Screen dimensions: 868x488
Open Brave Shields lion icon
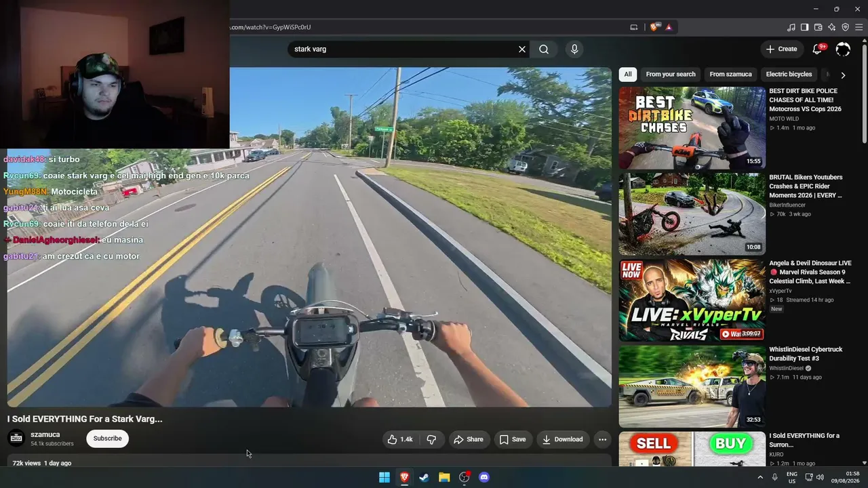654,27
